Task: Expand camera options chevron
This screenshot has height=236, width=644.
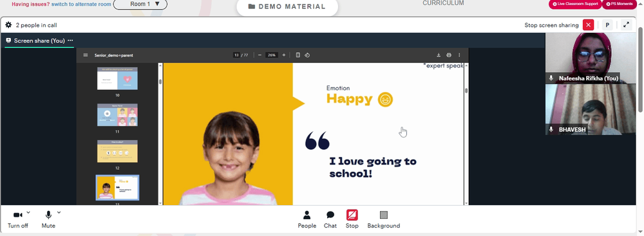Action: (28, 213)
